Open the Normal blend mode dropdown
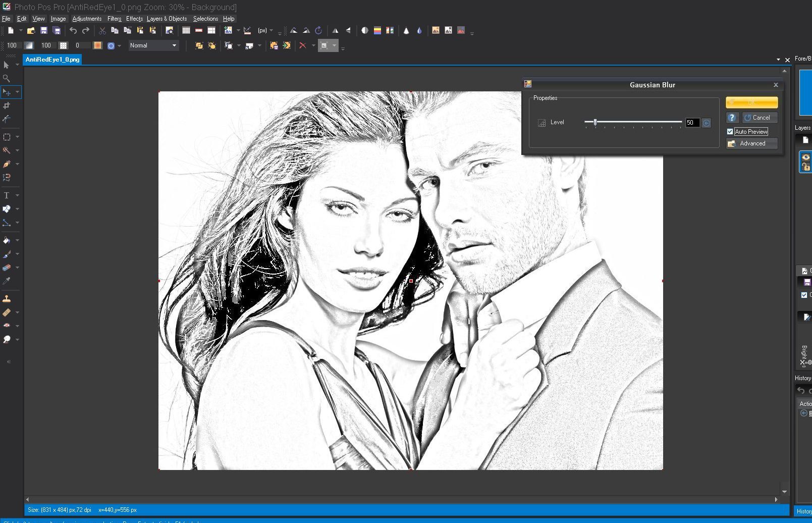The width and height of the screenshot is (812, 523). coord(153,45)
